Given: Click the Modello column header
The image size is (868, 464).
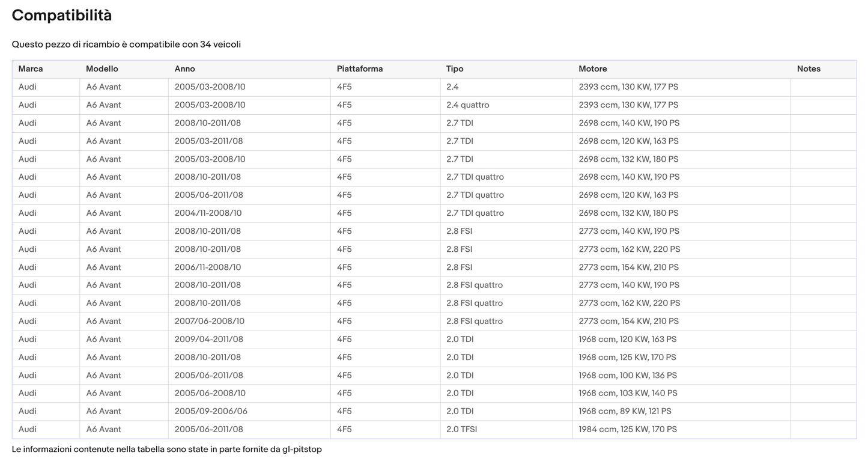Looking at the screenshot, I should coord(102,69).
